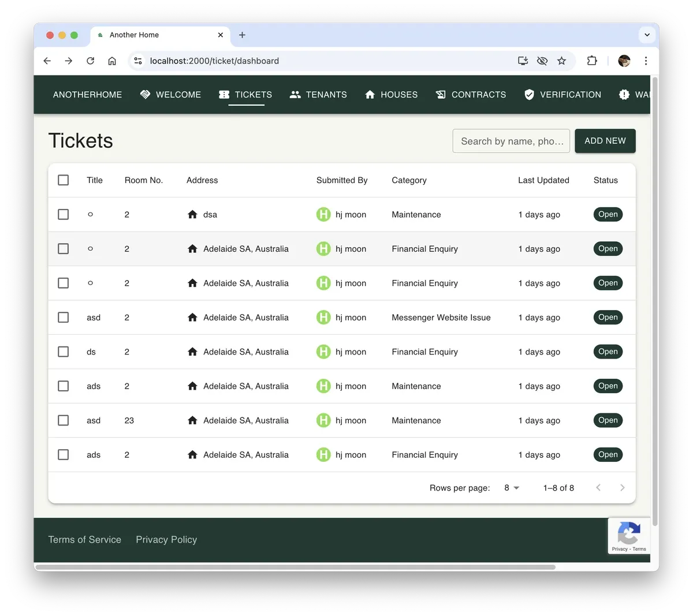
Task: Open the Rows per page dropdown
Action: tap(511, 488)
